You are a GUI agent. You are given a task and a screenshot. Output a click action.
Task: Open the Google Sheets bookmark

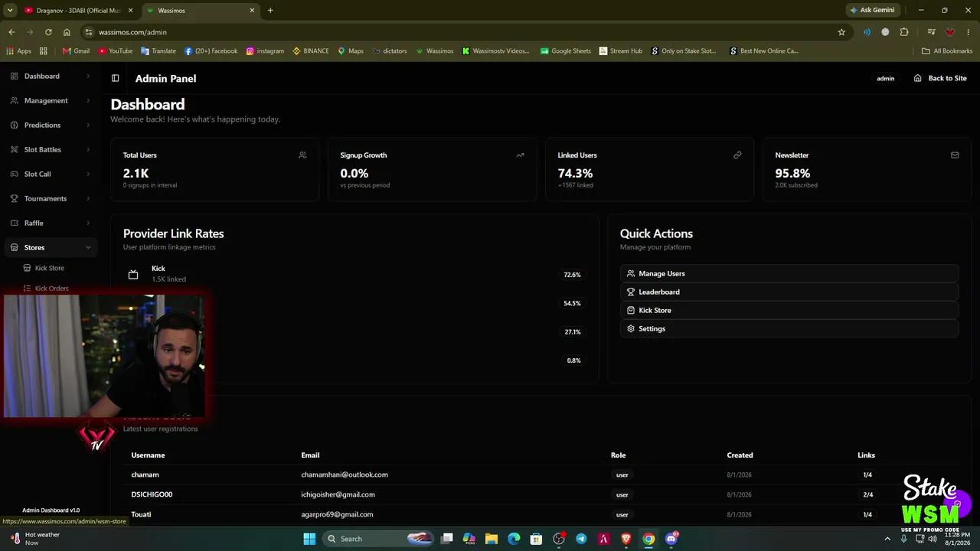point(566,51)
